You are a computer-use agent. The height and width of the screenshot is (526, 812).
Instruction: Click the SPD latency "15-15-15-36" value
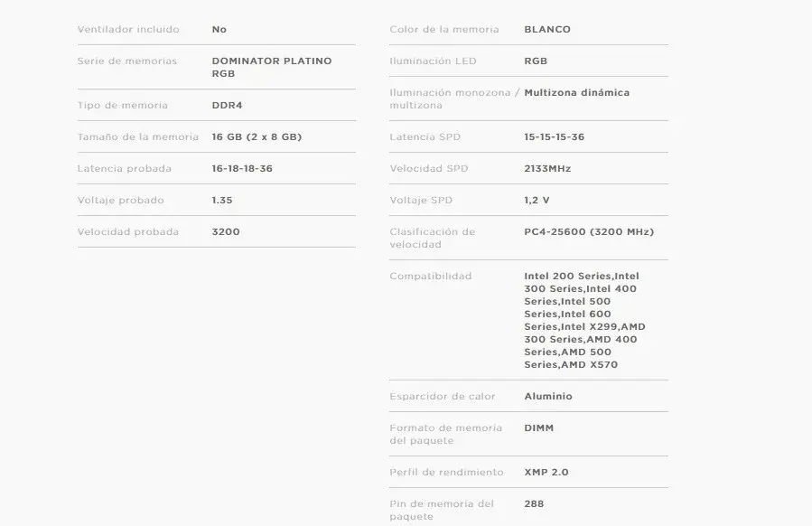pyautogui.click(x=554, y=137)
